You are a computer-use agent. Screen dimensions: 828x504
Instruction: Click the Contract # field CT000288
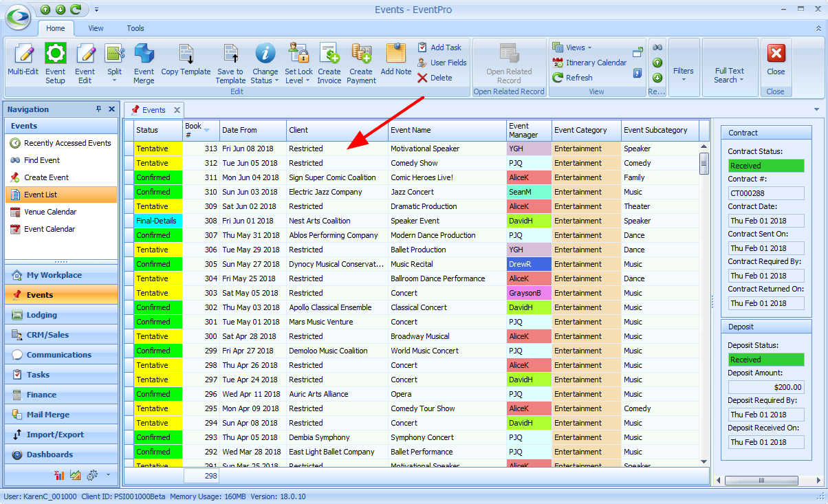(766, 193)
